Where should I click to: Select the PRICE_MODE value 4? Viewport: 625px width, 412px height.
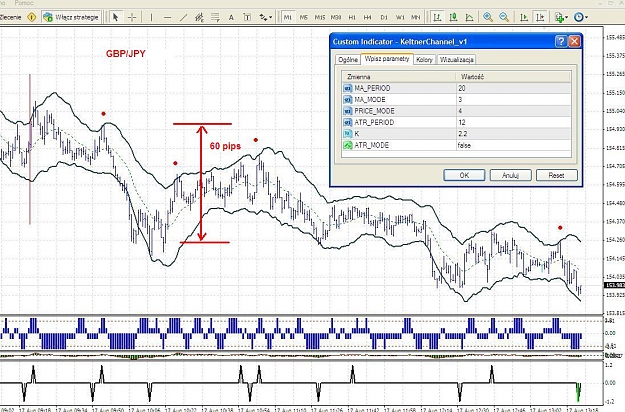[x=513, y=111]
